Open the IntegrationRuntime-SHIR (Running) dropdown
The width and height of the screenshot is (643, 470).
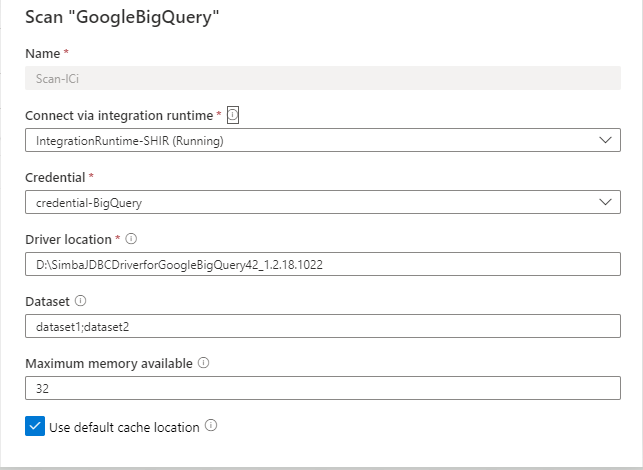(310, 141)
